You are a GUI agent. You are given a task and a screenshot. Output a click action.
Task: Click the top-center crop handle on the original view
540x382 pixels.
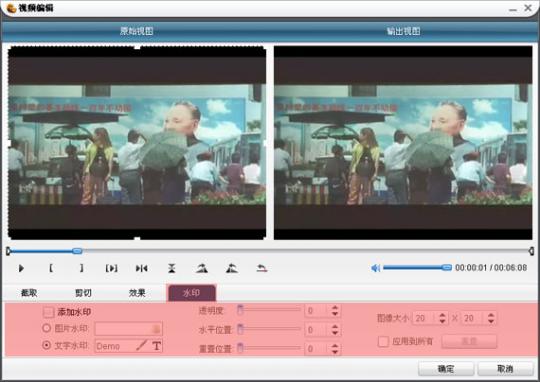[137, 47]
